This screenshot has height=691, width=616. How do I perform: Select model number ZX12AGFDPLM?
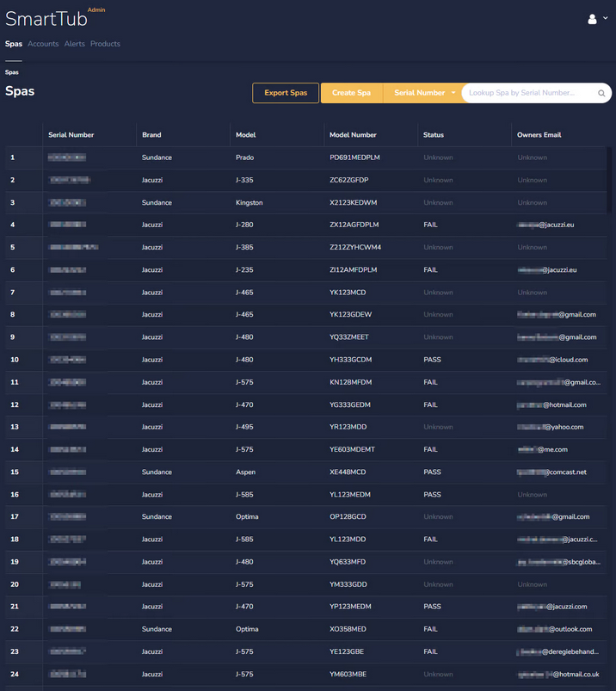(x=354, y=225)
